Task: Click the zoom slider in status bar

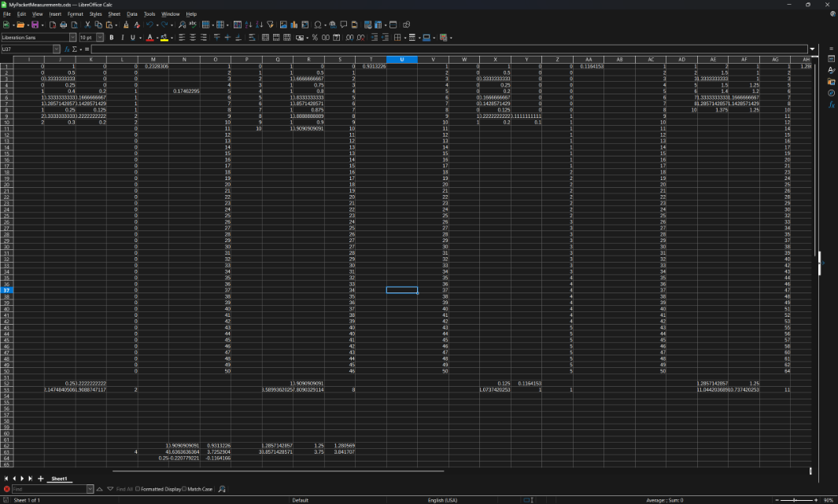Action: pos(794,500)
